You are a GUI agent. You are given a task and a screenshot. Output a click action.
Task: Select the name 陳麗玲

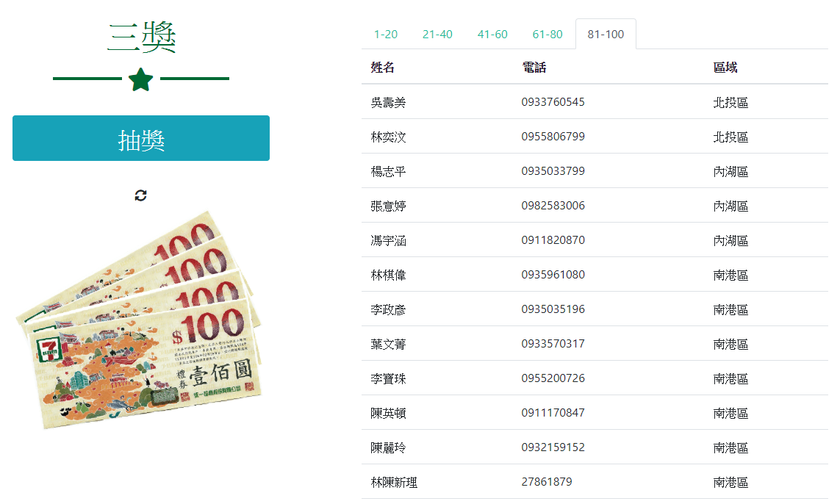coord(388,447)
